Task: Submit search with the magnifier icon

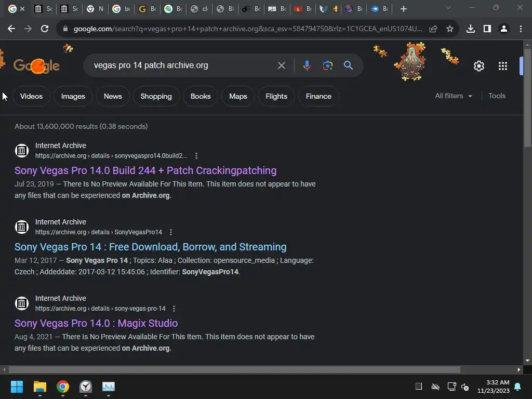Action: pyautogui.click(x=348, y=65)
